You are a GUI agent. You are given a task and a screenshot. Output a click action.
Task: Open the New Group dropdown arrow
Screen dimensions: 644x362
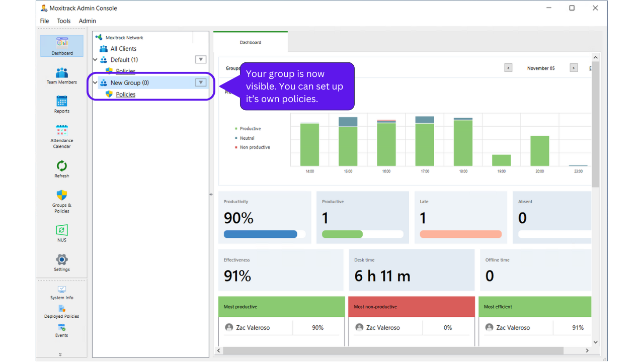point(201,82)
